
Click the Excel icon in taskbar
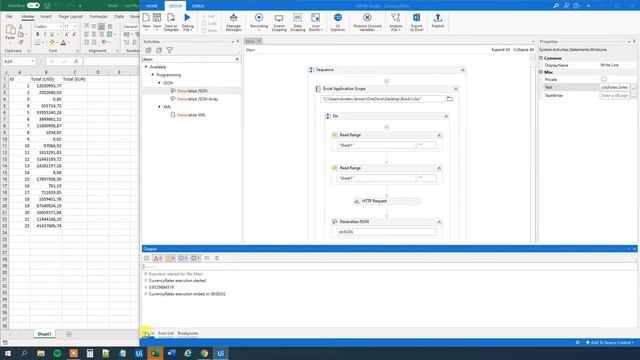click(155, 353)
